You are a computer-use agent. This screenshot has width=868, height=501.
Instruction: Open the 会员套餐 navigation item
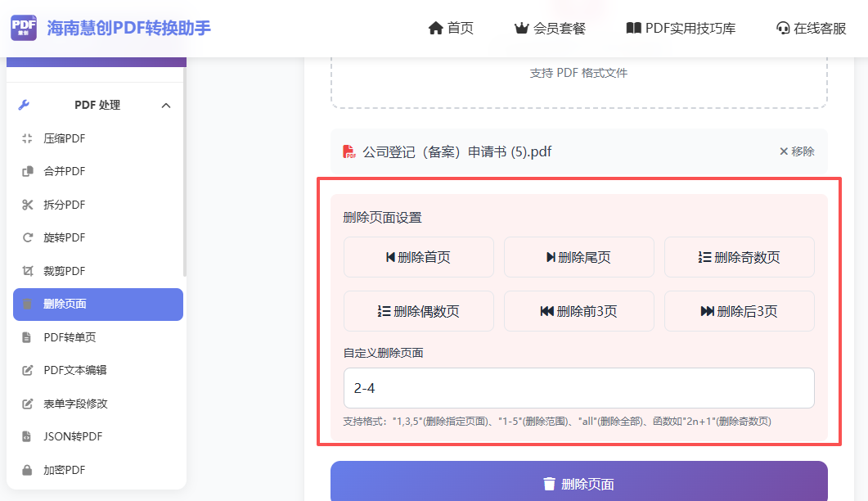pos(549,29)
